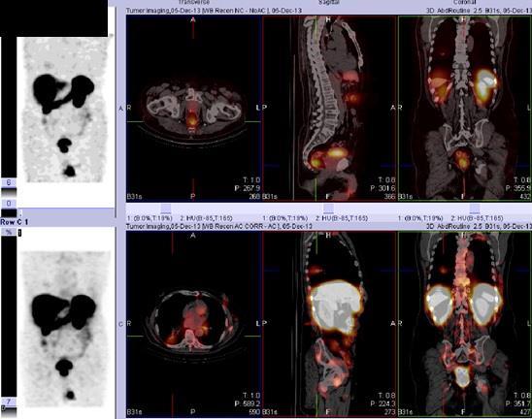Image resolution: width=532 pixels, height=419 pixels.
Task: Click the PET window label below the coronal view
Action: click(420, 218)
